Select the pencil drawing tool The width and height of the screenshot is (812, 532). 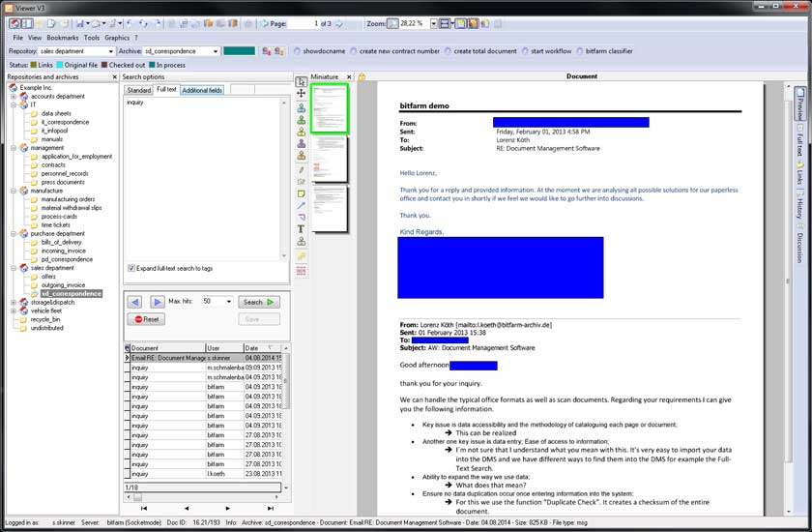click(x=301, y=170)
